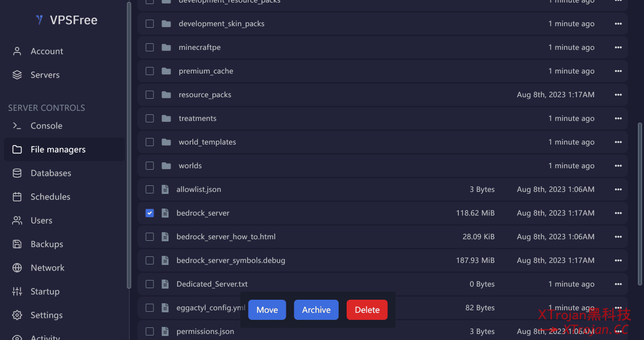Select the allowlist.json checkbox
The height and width of the screenshot is (340, 644).
[149, 189]
